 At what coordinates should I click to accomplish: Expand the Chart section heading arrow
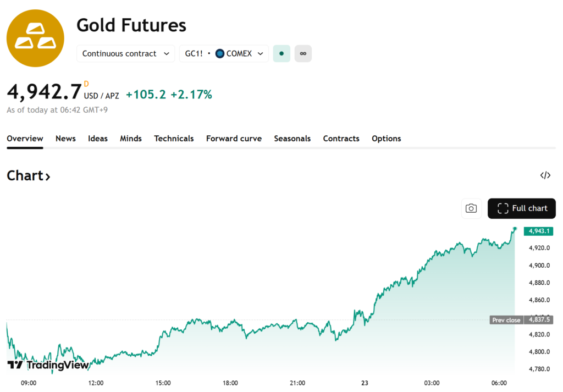tap(48, 176)
